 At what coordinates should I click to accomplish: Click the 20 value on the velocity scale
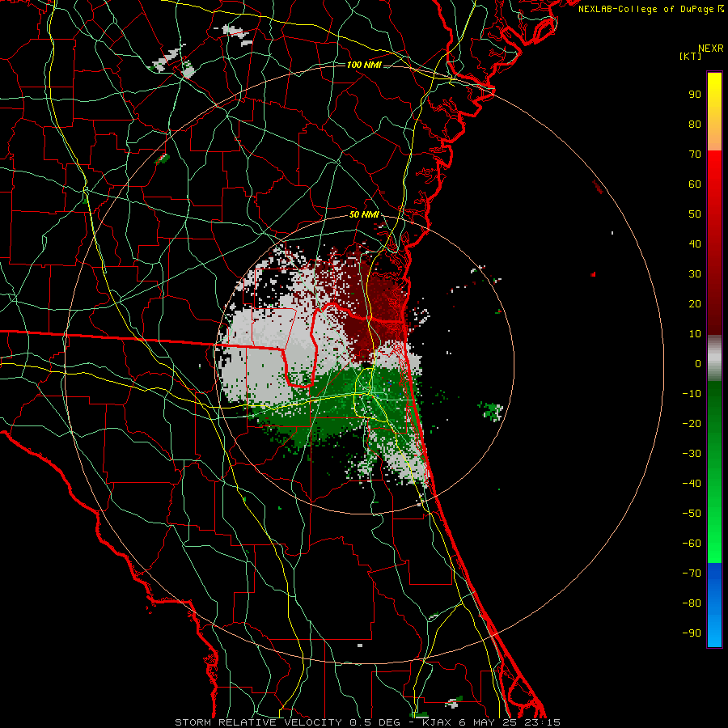coord(695,304)
